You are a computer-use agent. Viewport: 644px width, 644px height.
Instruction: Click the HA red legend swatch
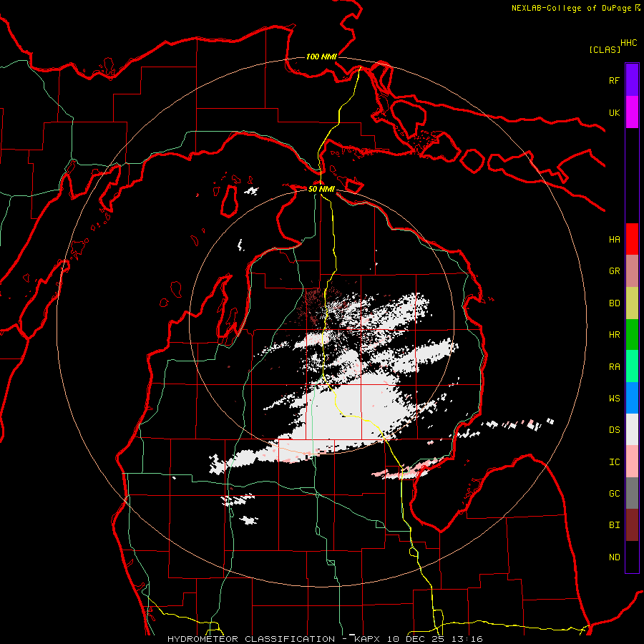pyautogui.click(x=632, y=239)
